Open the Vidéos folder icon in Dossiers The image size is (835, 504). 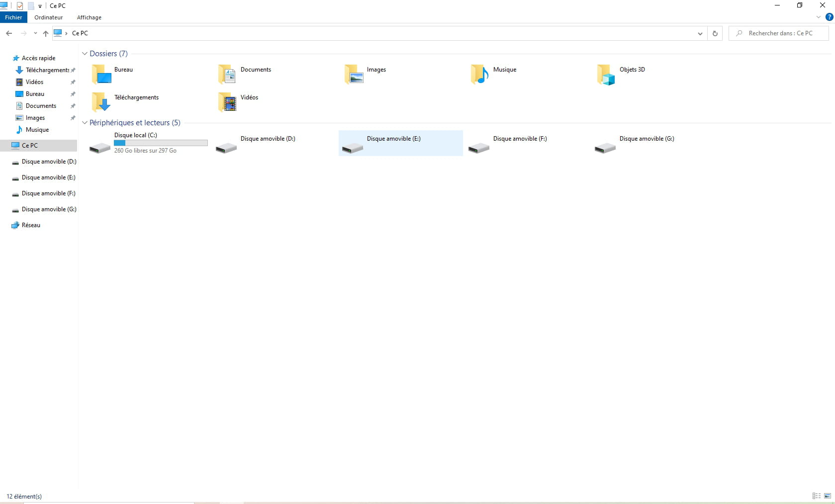coord(228,102)
